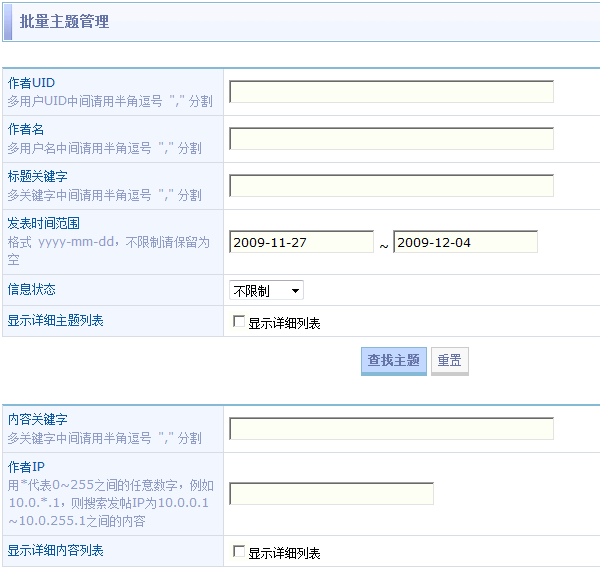600x569 pixels.
Task: Click the 标题关键字 row label
Action: (37, 176)
